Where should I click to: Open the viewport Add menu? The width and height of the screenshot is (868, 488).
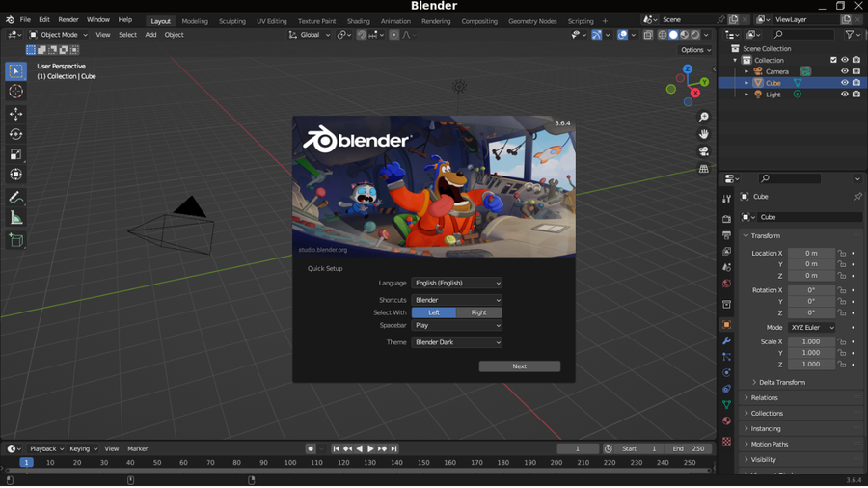pyautogui.click(x=150, y=35)
